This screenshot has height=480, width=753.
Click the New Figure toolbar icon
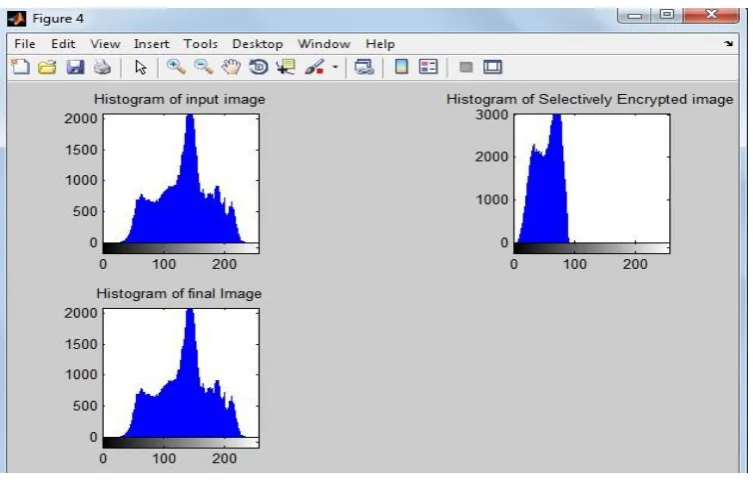coord(20,67)
